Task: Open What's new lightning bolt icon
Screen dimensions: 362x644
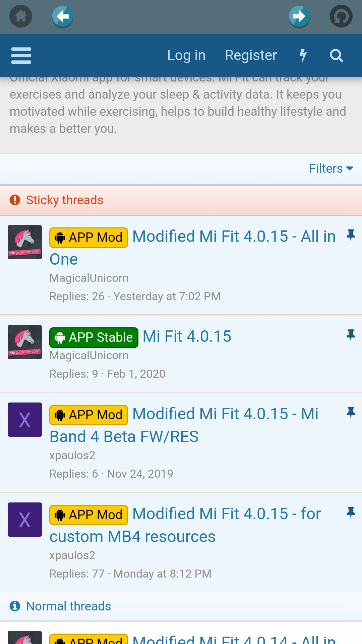Action: tap(303, 55)
